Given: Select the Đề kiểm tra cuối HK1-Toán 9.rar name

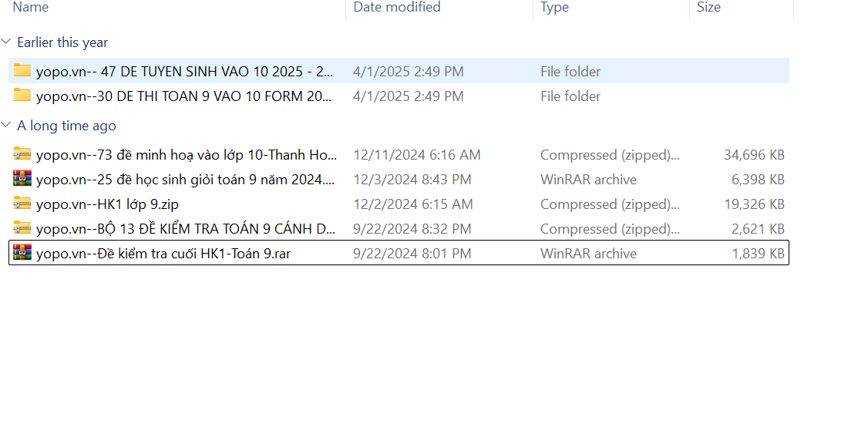Looking at the screenshot, I should (163, 254).
